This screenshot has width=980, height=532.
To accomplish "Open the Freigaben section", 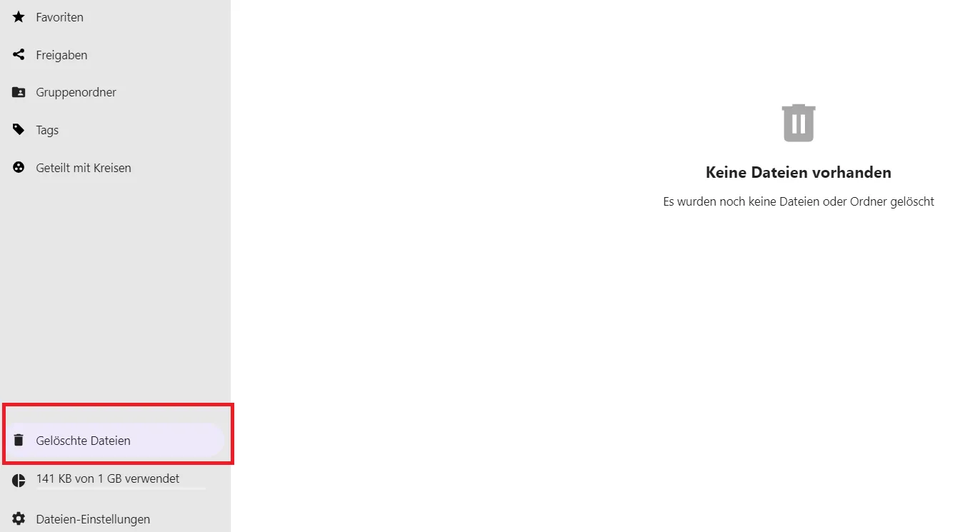I will [115, 55].
